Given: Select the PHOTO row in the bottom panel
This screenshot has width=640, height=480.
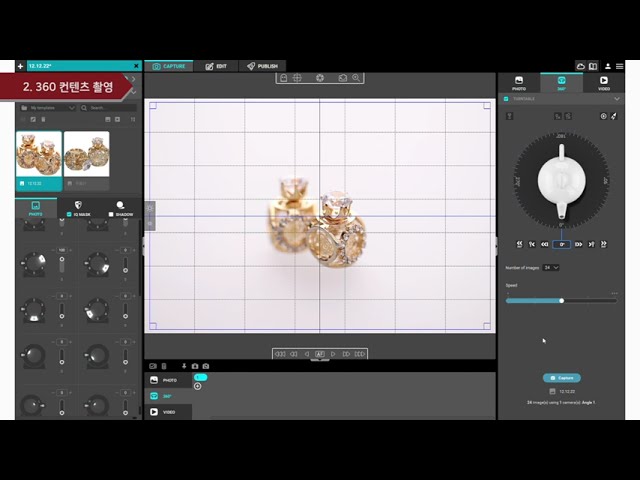Looking at the screenshot, I should tap(168, 380).
